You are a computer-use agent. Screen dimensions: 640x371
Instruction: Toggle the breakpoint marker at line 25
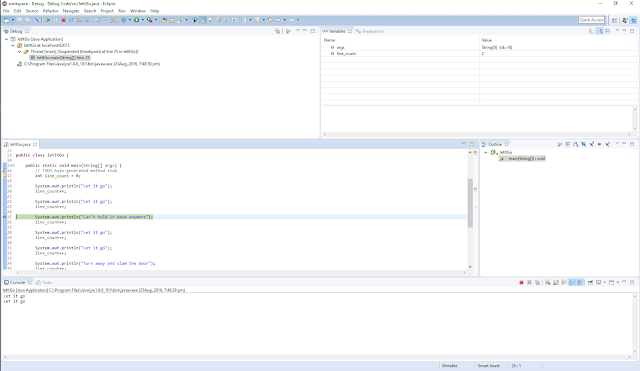coord(5,217)
